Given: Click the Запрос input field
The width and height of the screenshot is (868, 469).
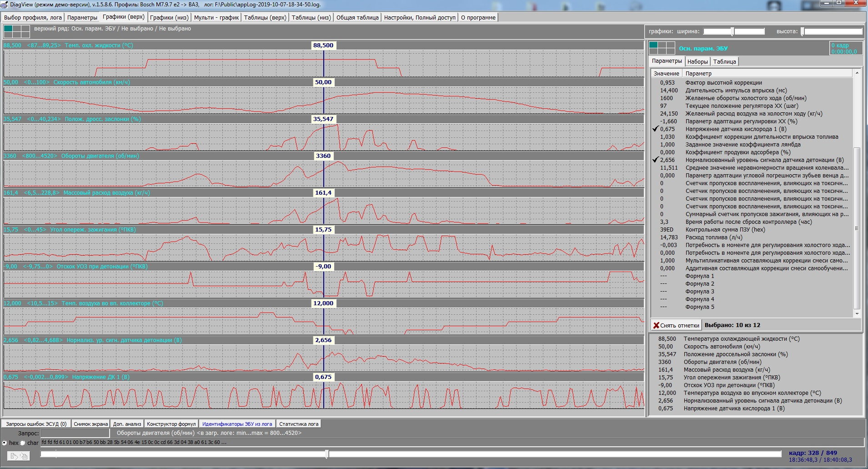Looking at the screenshot, I should click(75, 433).
